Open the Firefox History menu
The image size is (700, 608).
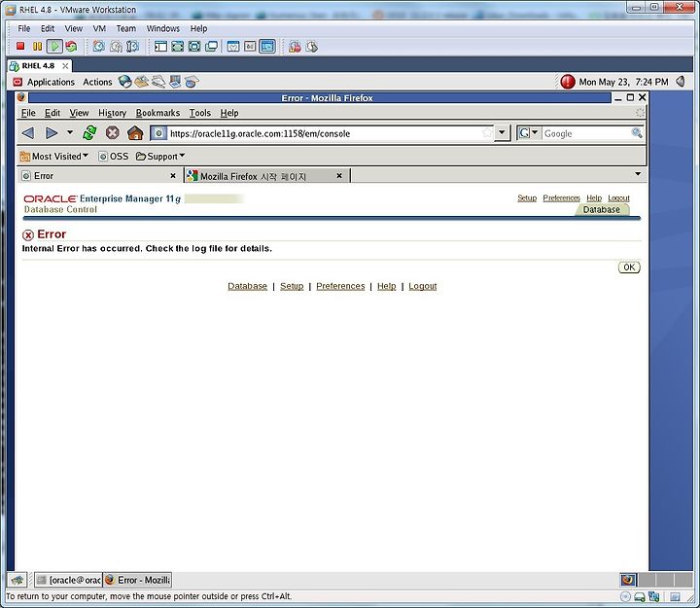pos(112,113)
